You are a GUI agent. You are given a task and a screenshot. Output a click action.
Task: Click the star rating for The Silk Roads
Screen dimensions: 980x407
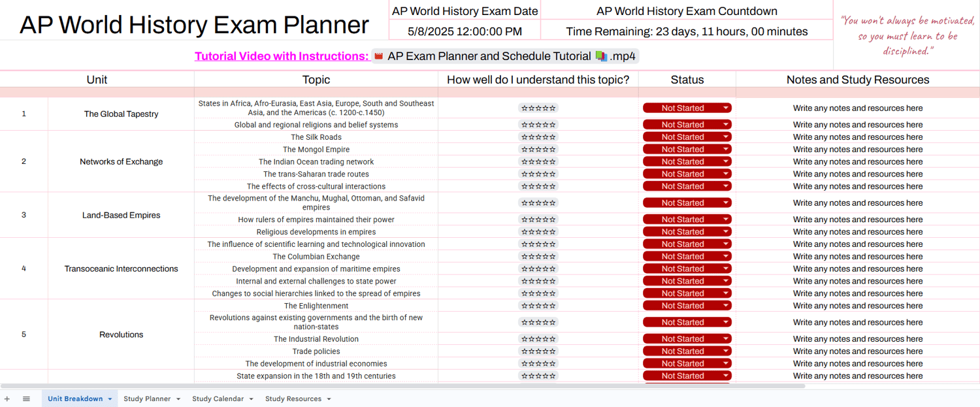(x=538, y=137)
